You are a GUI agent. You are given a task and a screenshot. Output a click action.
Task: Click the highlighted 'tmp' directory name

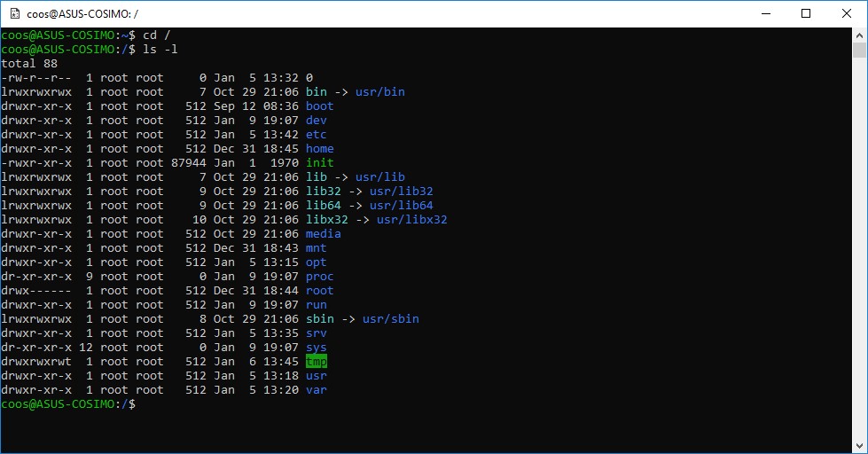(317, 362)
